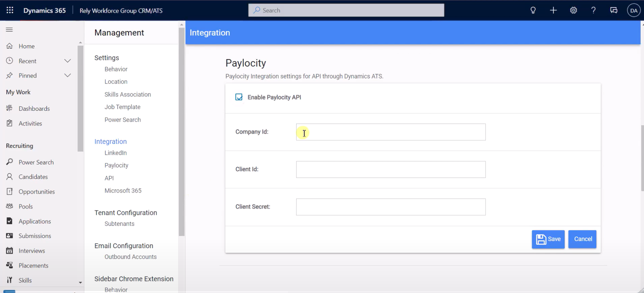Click Rely Workforce Group CRM/ATS app name

point(121,11)
